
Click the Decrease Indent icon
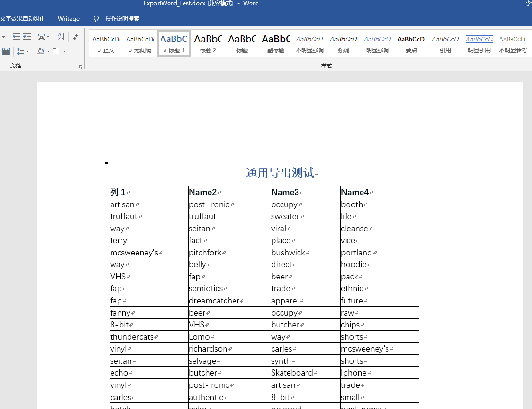tap(16, 36)
